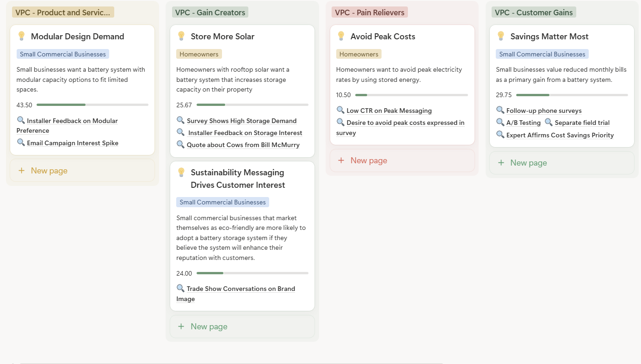Add New page under Product and Services column
Viewport: 641px width, 364px height.
coord(49,171)
